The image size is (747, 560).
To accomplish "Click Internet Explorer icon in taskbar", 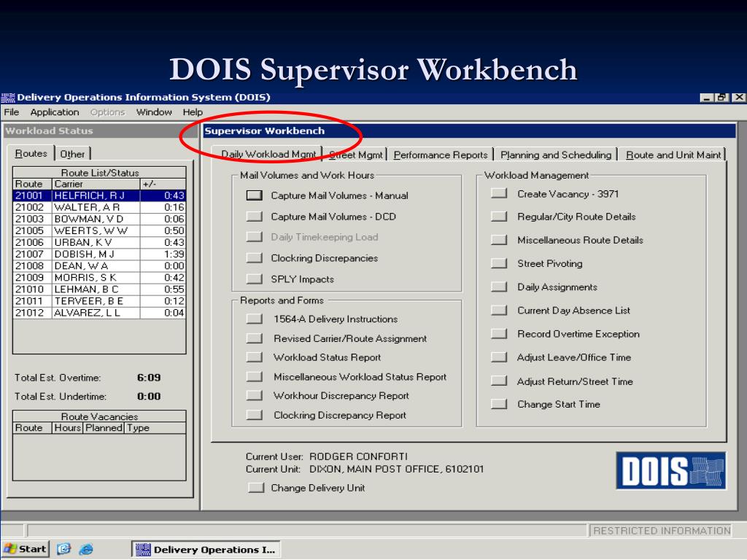I will [x=86, y=549].
